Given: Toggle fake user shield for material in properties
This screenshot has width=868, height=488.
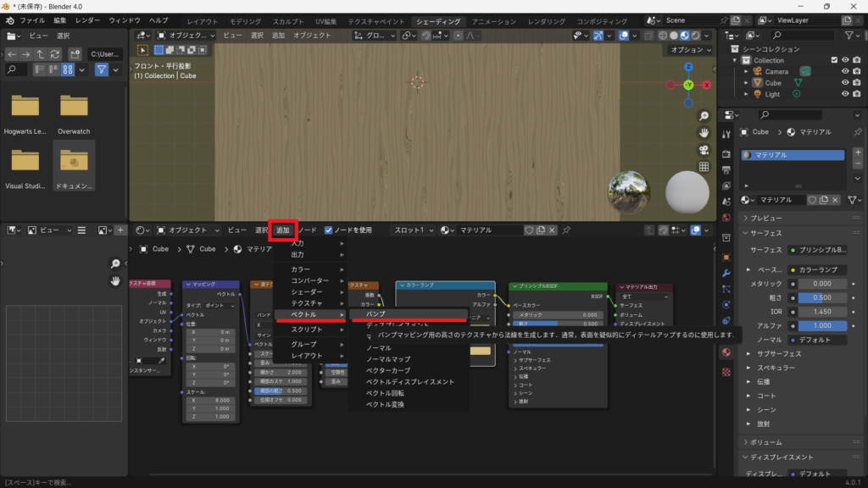Looking at the screenshot, I should [812, 200].
